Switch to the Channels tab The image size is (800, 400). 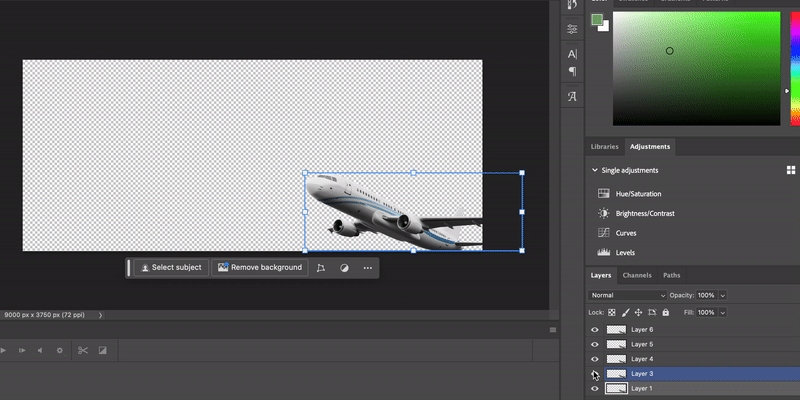(x=637, y=275)
